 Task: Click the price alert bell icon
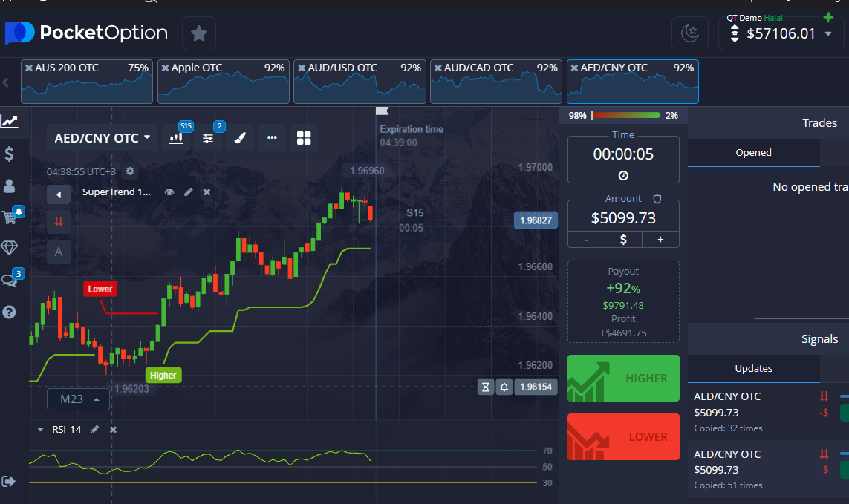504,387
